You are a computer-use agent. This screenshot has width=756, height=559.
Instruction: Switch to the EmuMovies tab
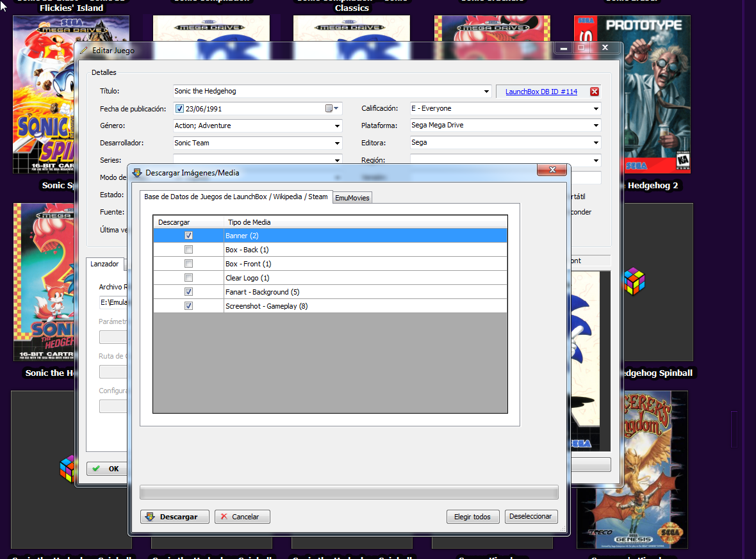(352, 198)
